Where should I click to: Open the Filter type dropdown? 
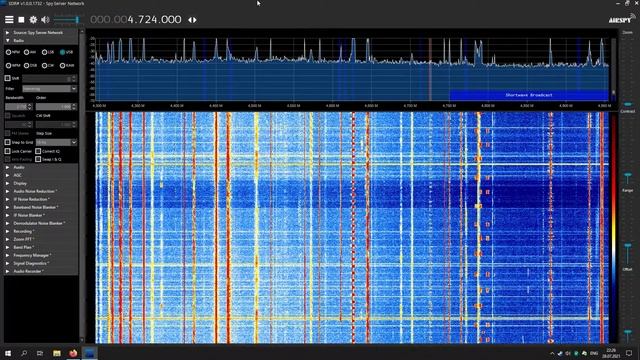(x=49, y=89)
